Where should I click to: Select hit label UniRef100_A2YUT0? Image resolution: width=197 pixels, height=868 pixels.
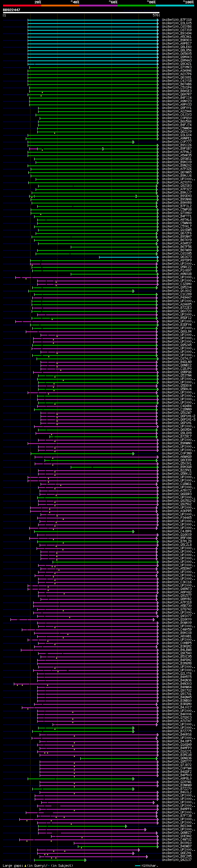click(x=176, y=182)
